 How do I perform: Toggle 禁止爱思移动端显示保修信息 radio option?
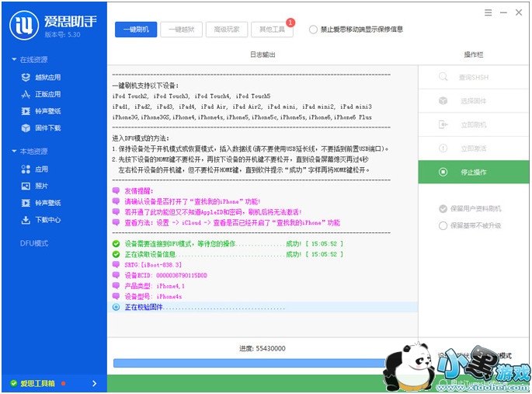(313, 30)
